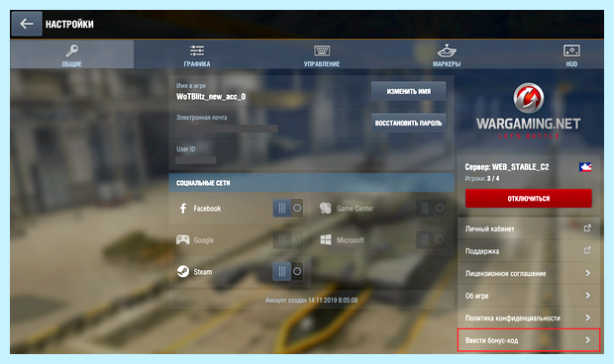The image size is (614, 364).
Task: Click the Steam logo icon
Action: (183, 271)
